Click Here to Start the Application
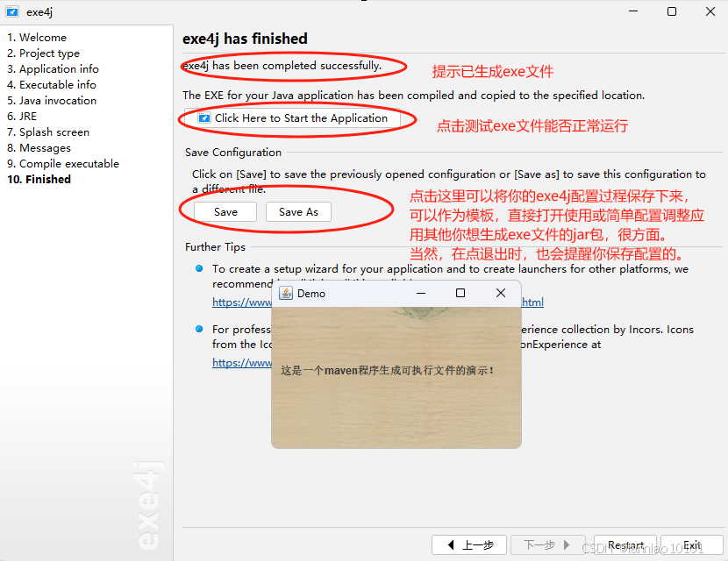This screenshot has width=728, height=562. click(x=292, y=118)
